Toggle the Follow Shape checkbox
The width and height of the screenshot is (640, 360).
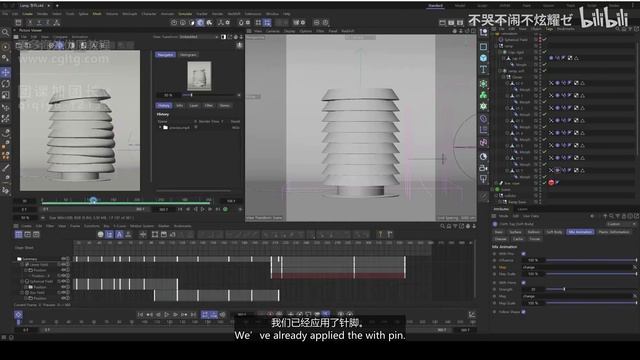pos(523,312)
